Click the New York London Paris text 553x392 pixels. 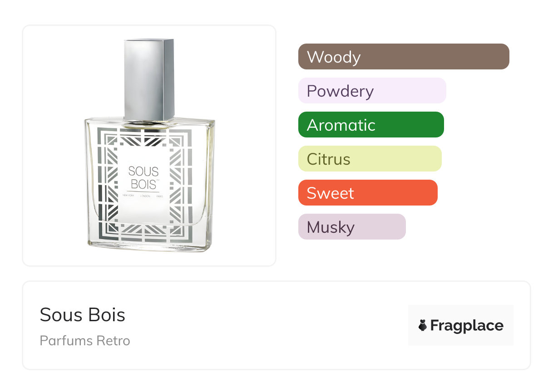click(143, 196)
